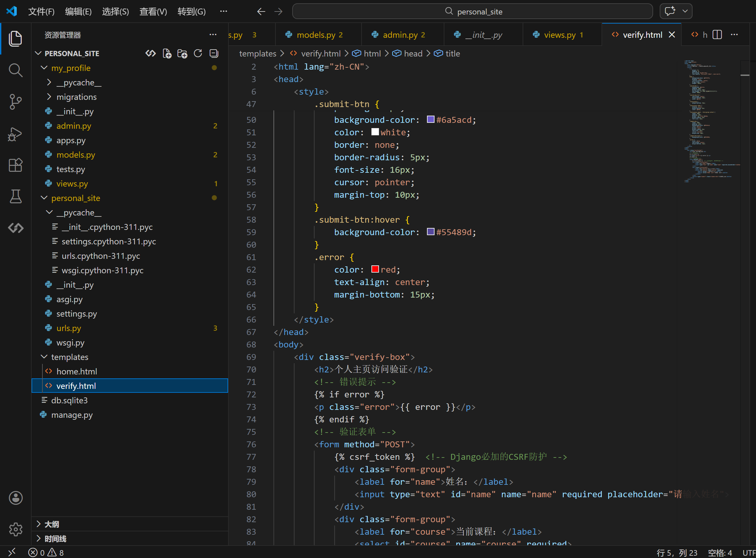Split the editor to the right
Viewport: 756px width, 558px height.
click(717, 35)
